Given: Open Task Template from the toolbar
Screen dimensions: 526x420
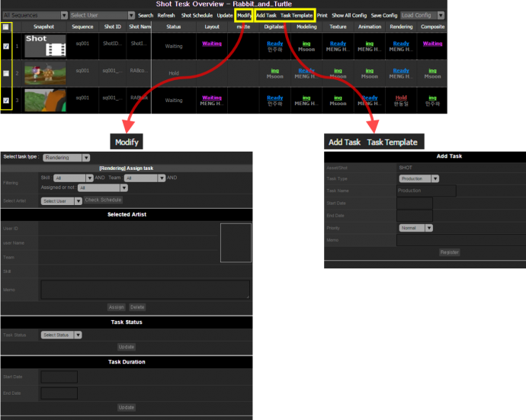Looking at the screenshot, I should point(297,15).
